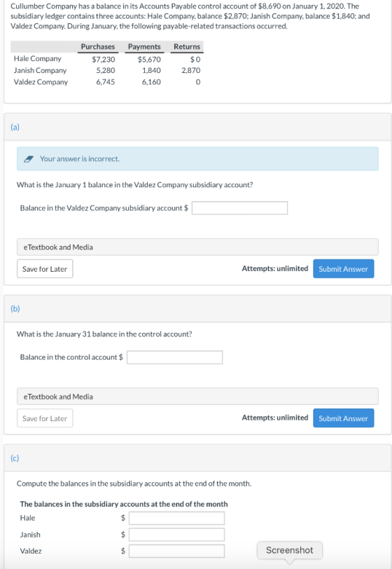
Task: Click the Janish ending balance field
Action: pos(176,535)
